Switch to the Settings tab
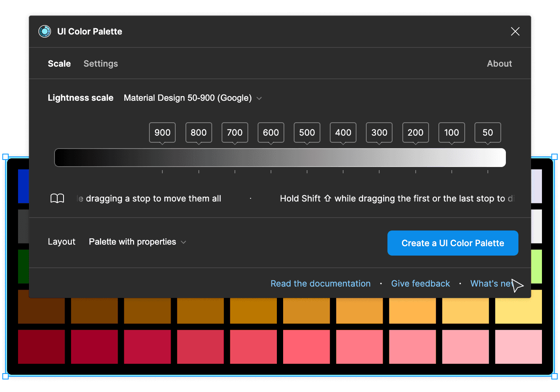 click(x=100, y=64)
